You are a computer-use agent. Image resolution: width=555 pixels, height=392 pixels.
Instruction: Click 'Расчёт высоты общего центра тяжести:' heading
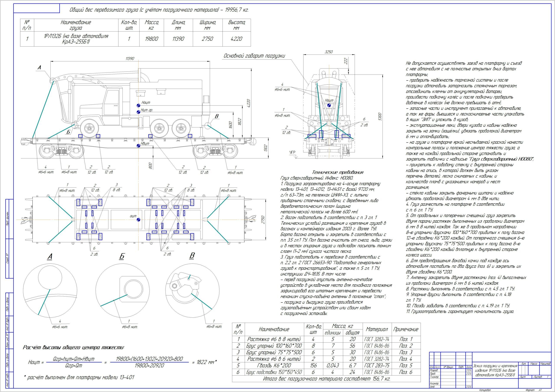pos(73,348)
